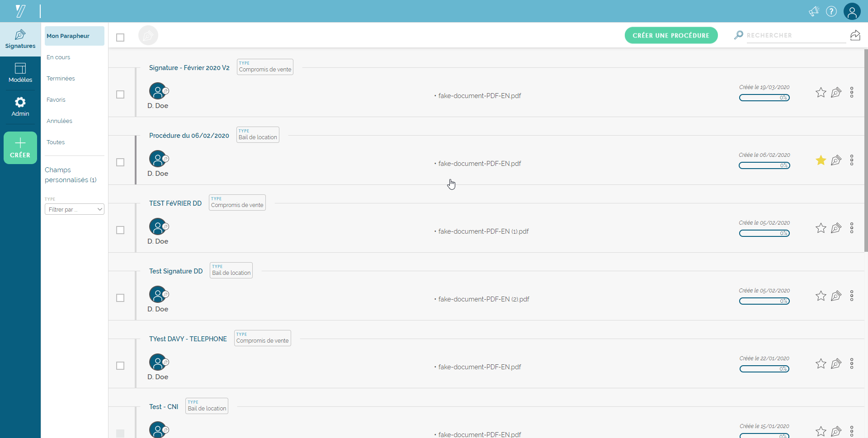The width and height of the screenshot is (868, 438).
Task: Check the Test Signature DD row checkbox
Action: coord(120,298)
